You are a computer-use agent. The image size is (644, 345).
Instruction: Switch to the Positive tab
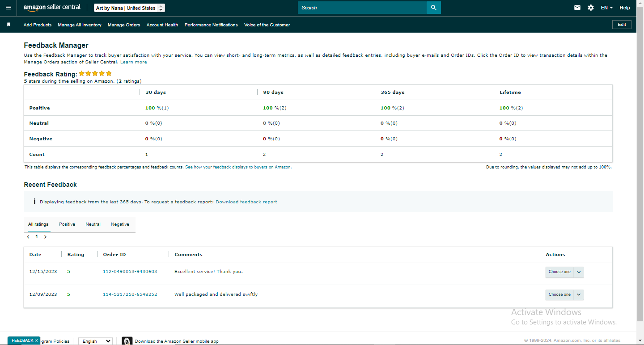[x=67, y=224]
